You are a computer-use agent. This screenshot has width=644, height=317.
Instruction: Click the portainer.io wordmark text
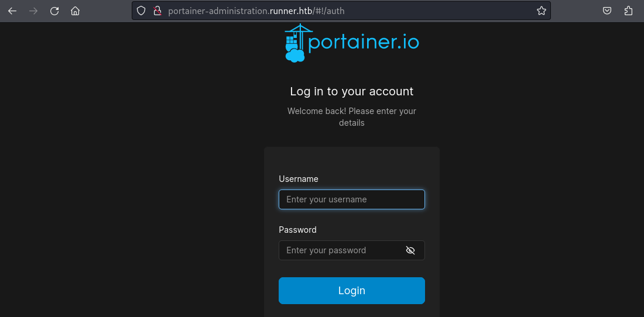click(x=364, y=43)
